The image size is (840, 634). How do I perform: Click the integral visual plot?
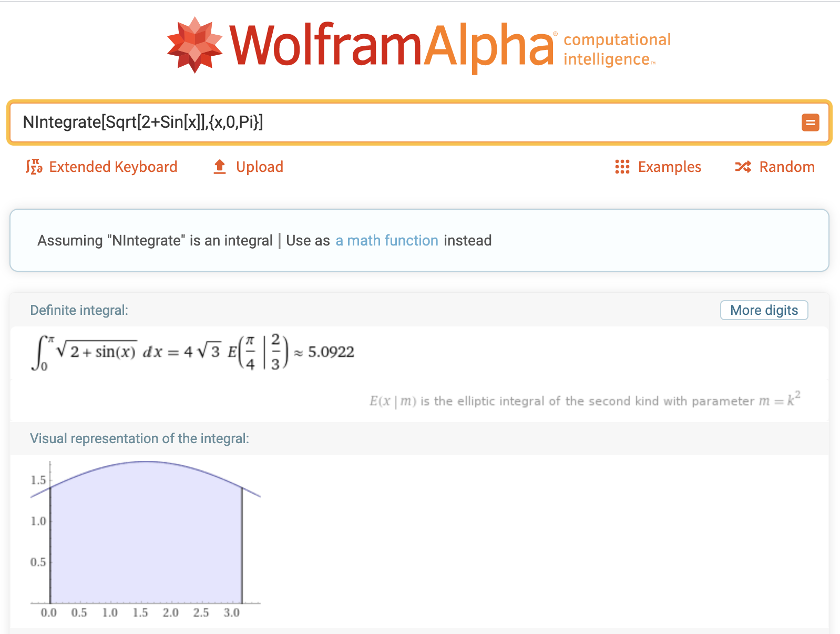[146, 539]
